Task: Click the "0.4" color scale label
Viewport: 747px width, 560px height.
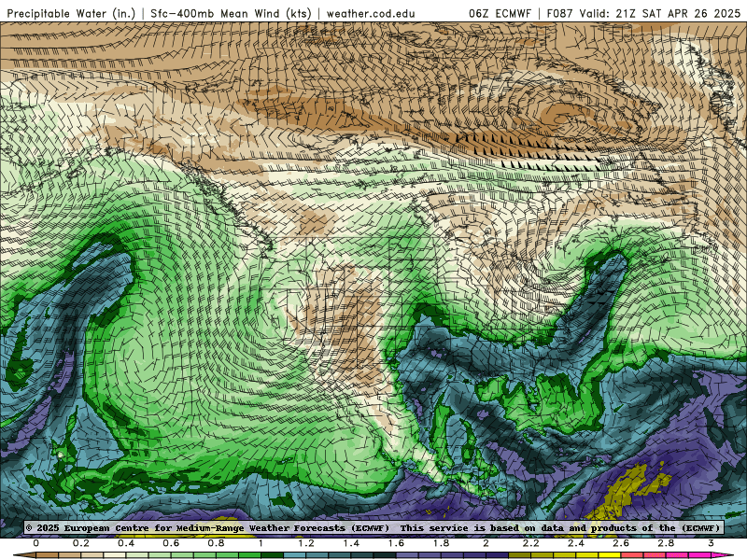Action: [126, 543]
